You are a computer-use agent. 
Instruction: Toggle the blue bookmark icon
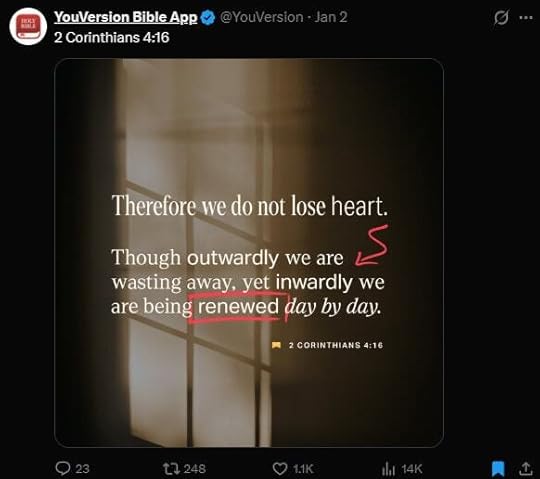click(498, 469)
